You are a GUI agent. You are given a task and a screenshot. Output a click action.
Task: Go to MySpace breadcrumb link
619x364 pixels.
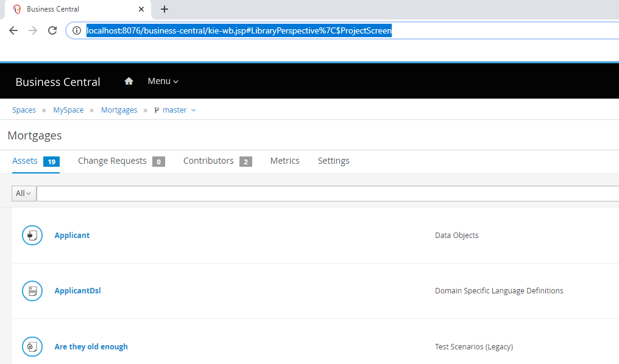[x=68, y=110]
